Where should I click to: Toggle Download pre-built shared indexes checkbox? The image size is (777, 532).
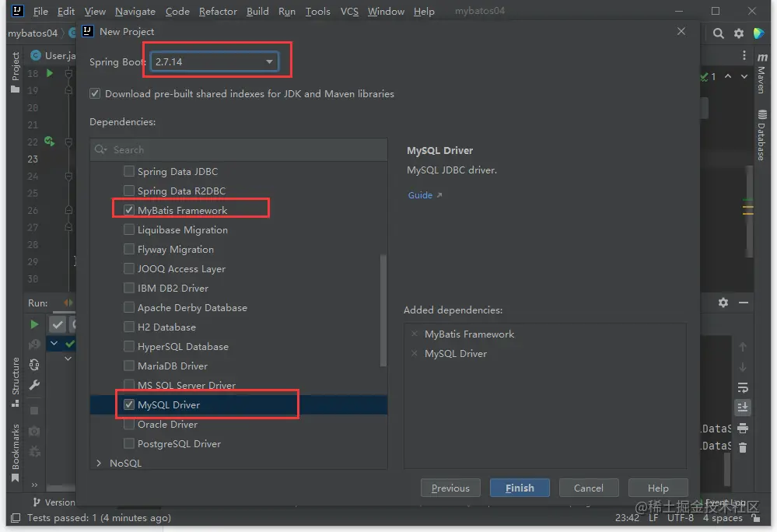[95, 93]
